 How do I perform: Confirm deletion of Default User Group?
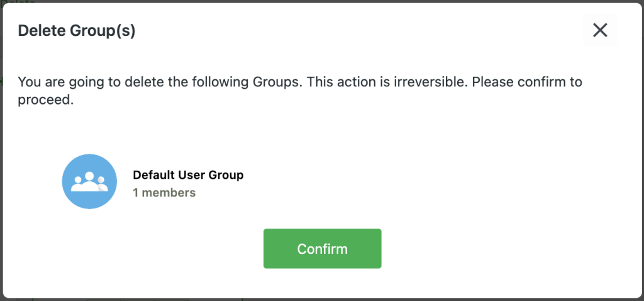(x=322, y=249)
